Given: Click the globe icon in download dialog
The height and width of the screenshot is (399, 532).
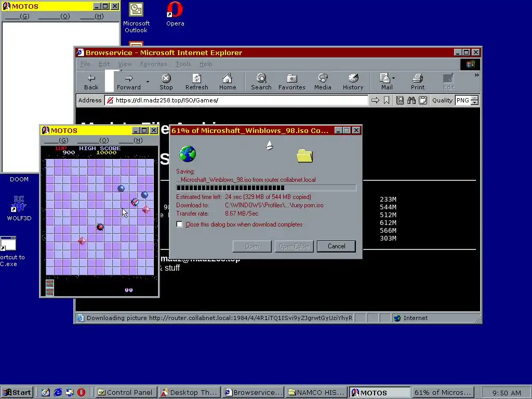Looking at the screenshot, I should coord(188,154).
